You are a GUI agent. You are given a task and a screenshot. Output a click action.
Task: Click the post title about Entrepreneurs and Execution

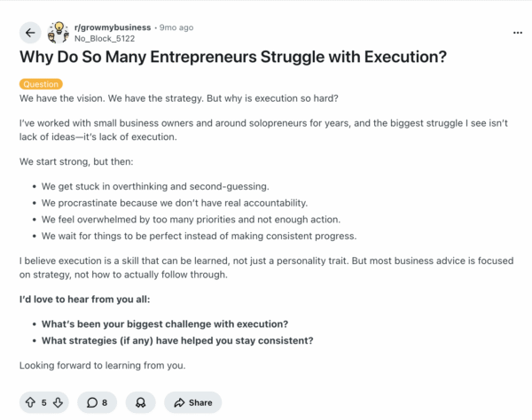232,59
